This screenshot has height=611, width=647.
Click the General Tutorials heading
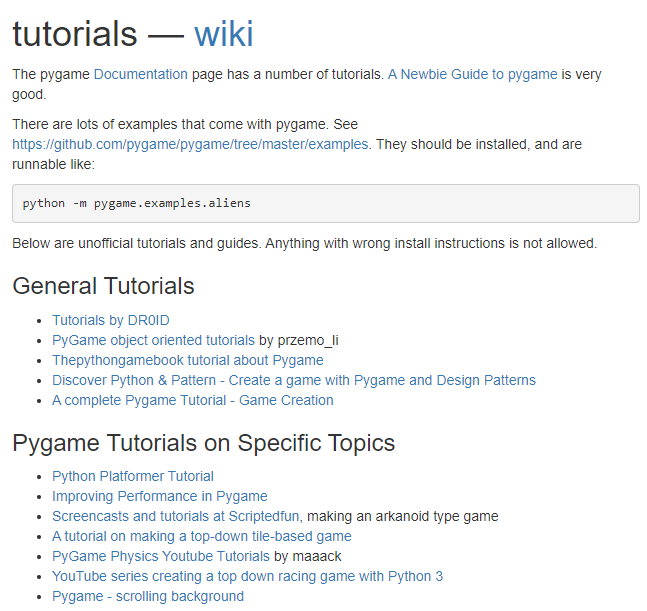coord(103,286)
